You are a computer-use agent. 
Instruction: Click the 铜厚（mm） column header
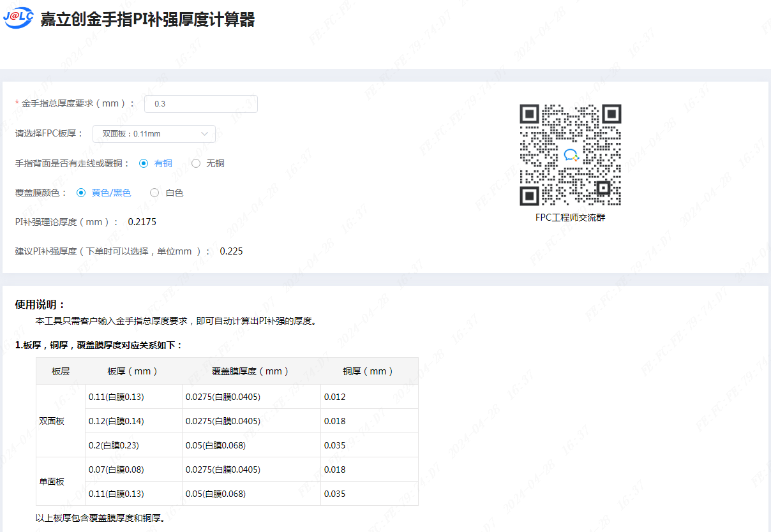tap(369, 371)
